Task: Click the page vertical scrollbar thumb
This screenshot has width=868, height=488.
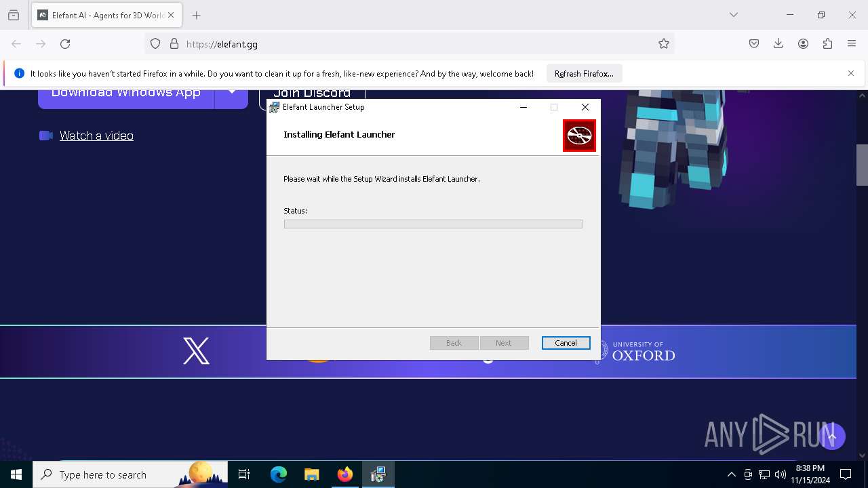Action: [862, 165]
